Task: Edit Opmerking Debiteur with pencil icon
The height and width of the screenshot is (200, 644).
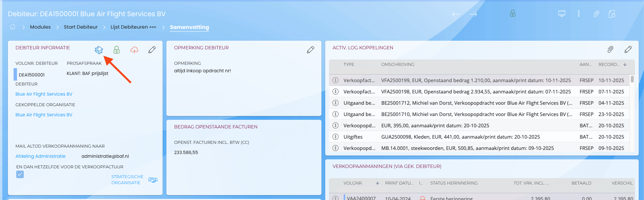Action: [310, 50]
